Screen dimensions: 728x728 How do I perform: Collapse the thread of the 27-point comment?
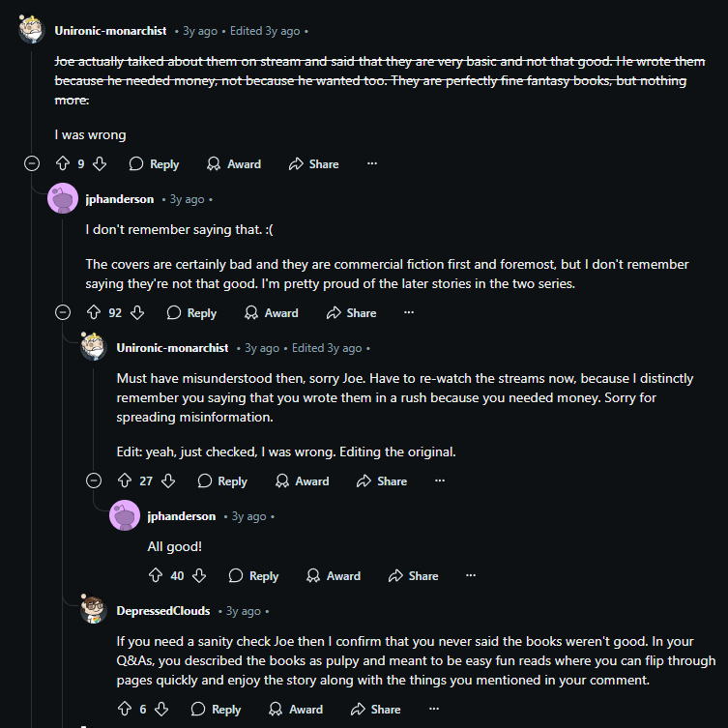[x=94, y=480]
